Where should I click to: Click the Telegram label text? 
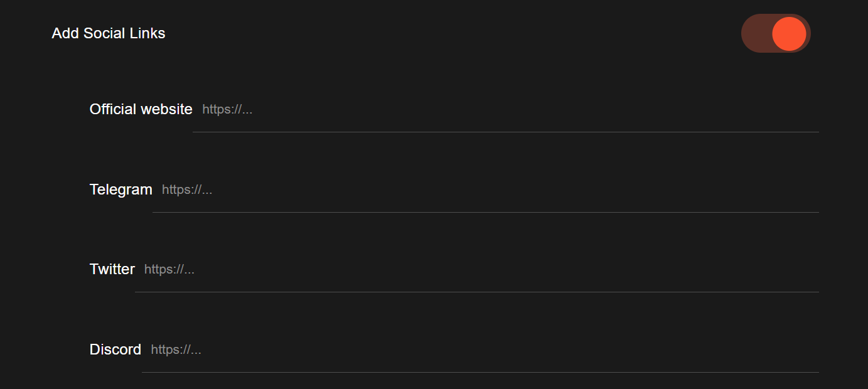pyautogui.click(x=121, y=189)
